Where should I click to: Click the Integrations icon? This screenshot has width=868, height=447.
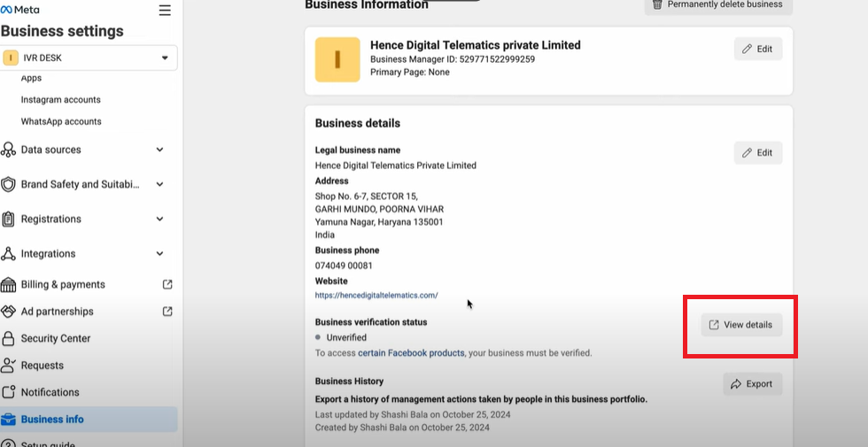coord(8,254)
